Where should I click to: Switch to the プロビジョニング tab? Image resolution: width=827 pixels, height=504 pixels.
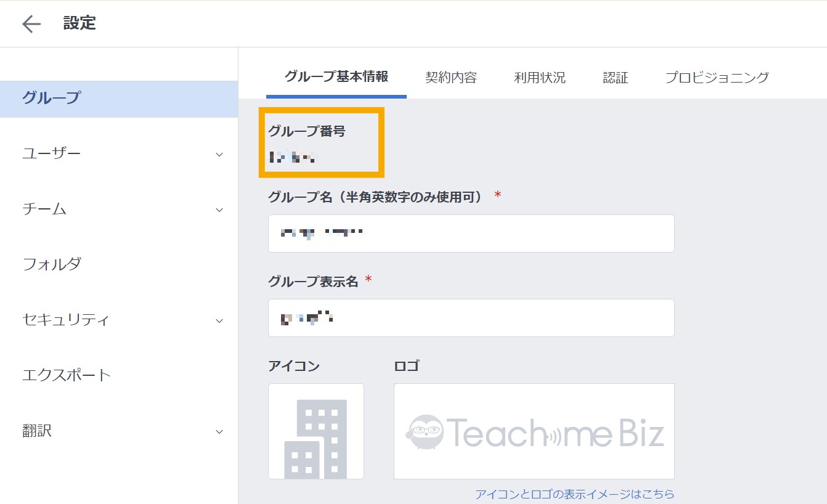[x=717, y=78]
